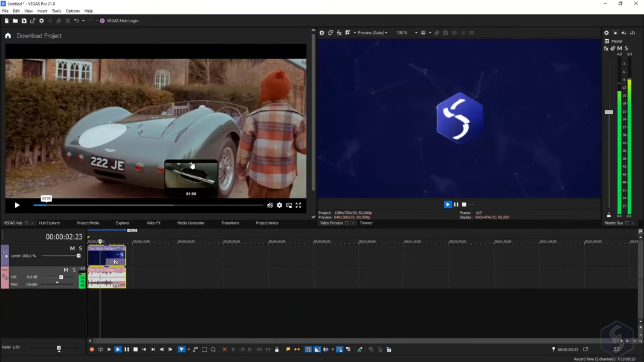This screenshot has width=644, height=362.
Task: Open the Tools menu
Action: [56, 11]
